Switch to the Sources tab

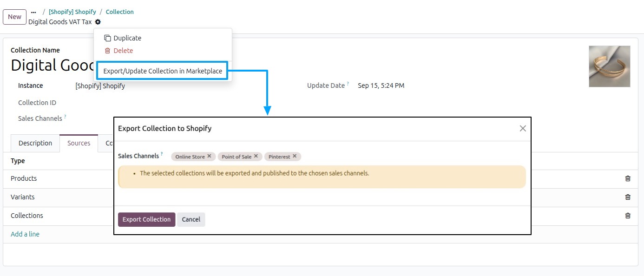click(x=79, y=143)
